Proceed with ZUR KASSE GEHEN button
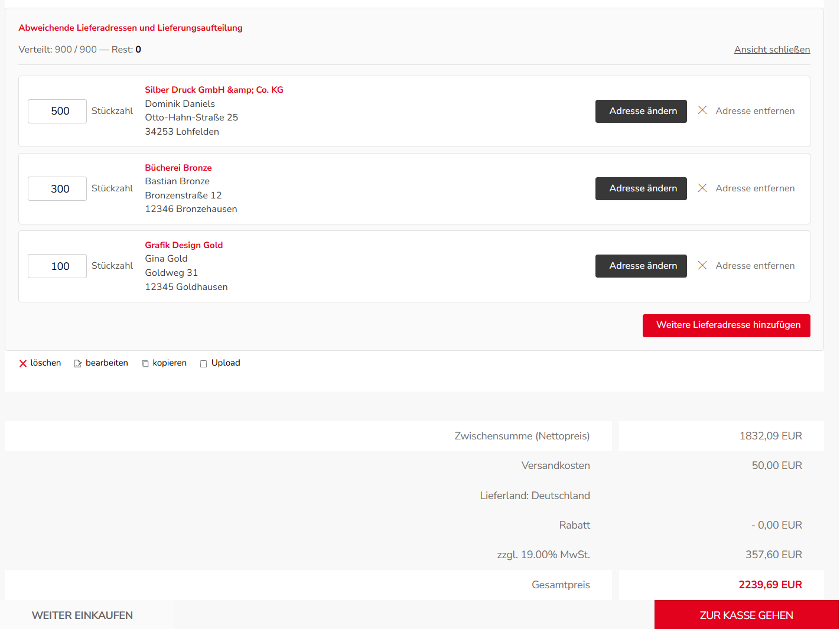The width and height of the screenshot is (840, 629). click(747, 615)
